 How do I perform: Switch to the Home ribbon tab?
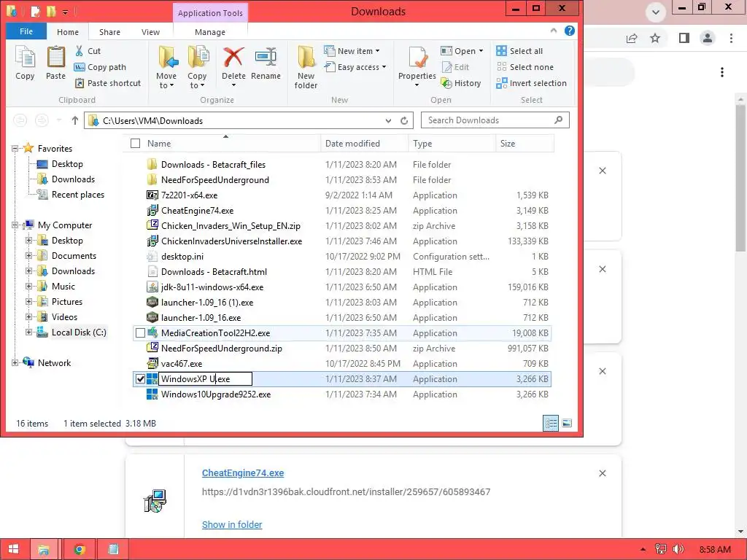coord(68,32)
